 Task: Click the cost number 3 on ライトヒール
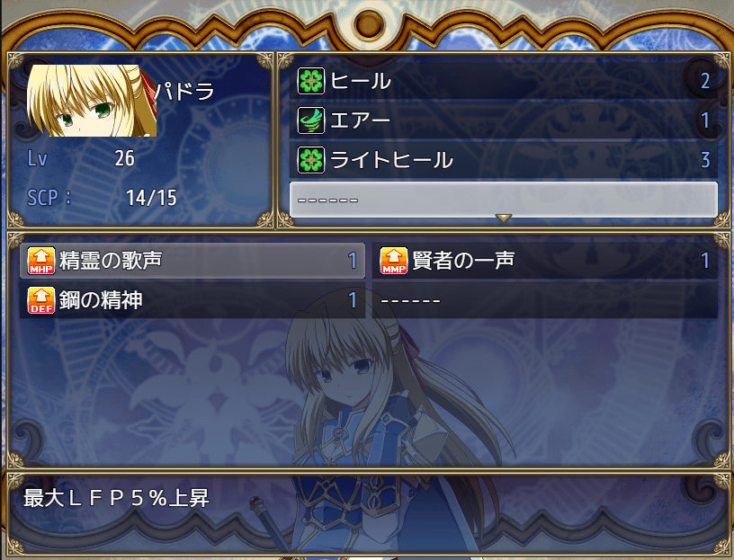(705, 160)
